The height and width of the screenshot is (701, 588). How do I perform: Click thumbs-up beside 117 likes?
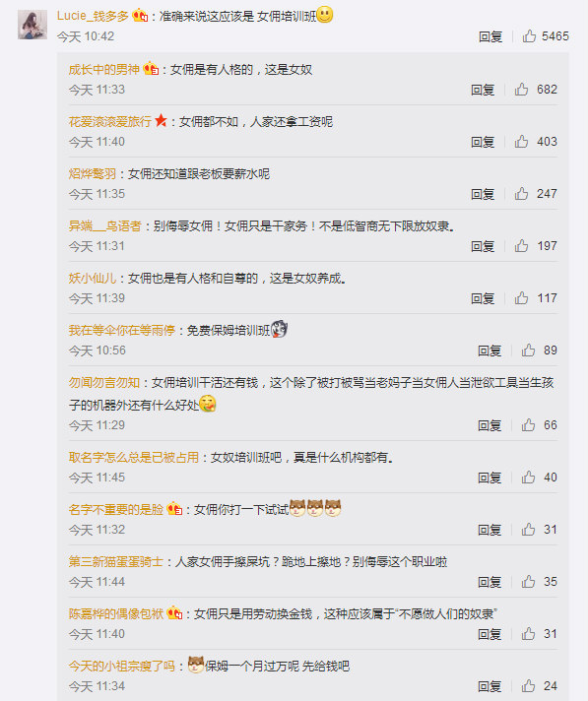[x=521, y=297]
